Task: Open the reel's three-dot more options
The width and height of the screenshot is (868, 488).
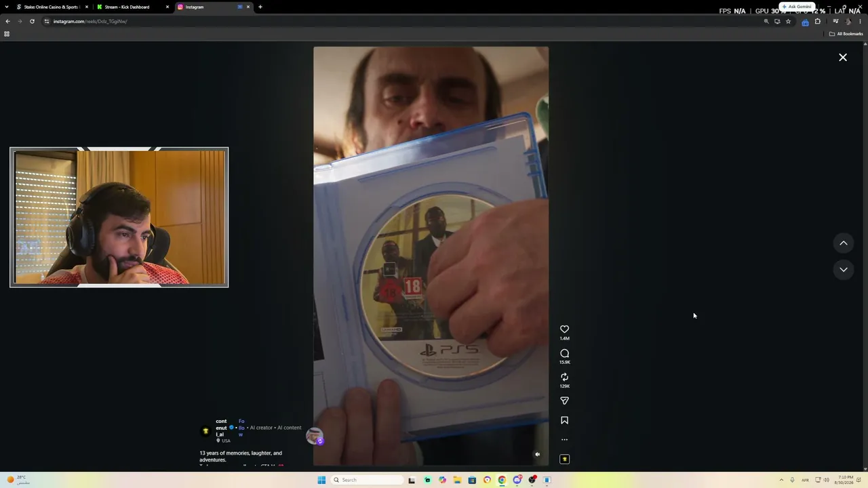Action: click(x=564, y=440)
